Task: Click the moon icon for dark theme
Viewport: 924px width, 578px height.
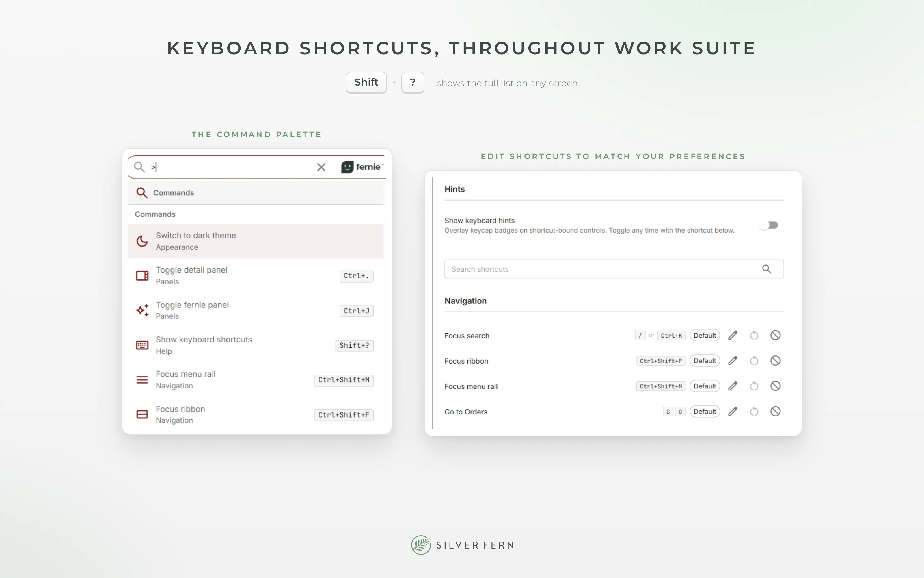Action: pyautogui.click(x=142, y=241)
